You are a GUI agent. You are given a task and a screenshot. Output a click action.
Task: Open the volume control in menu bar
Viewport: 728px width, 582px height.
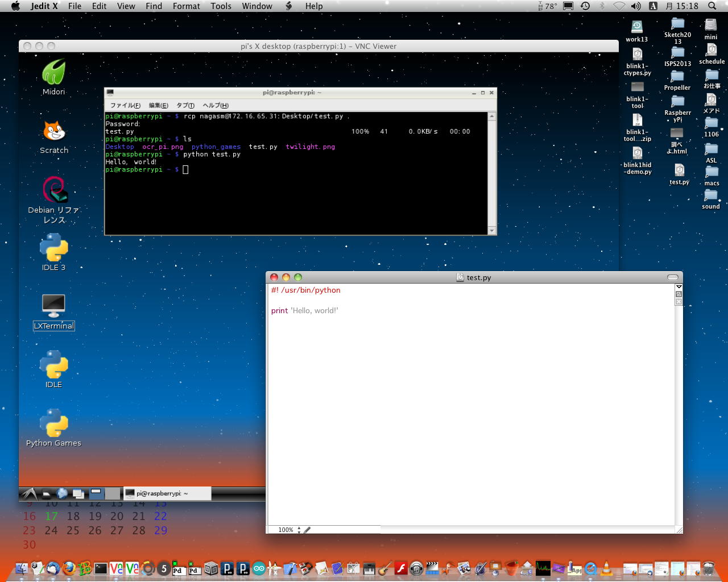(636, 6)
